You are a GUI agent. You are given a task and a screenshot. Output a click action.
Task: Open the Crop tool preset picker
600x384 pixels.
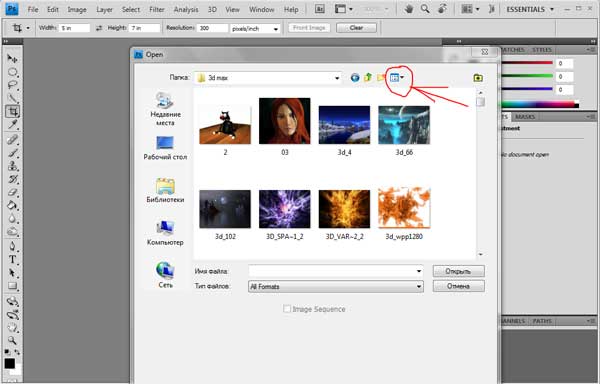pos(28,28)
